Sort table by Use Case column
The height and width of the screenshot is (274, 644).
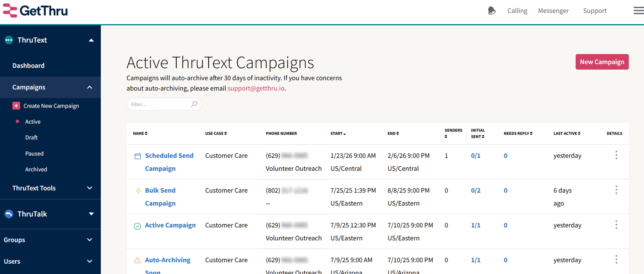pos(216,133)
